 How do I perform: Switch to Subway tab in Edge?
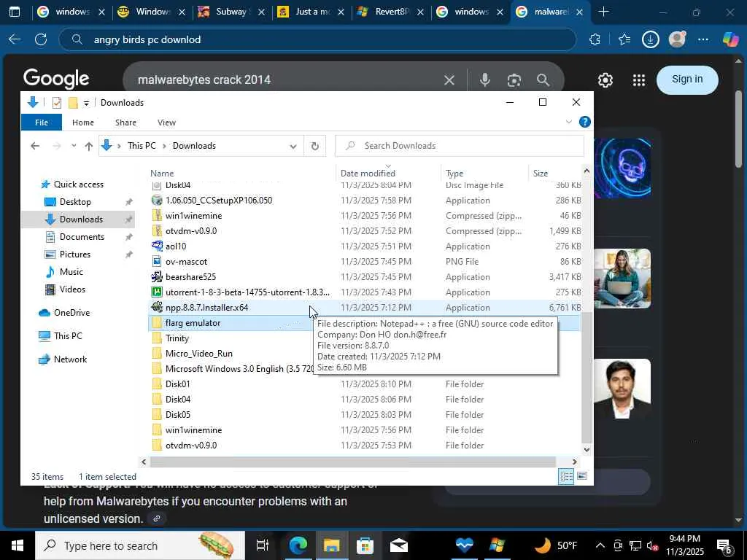231,12
